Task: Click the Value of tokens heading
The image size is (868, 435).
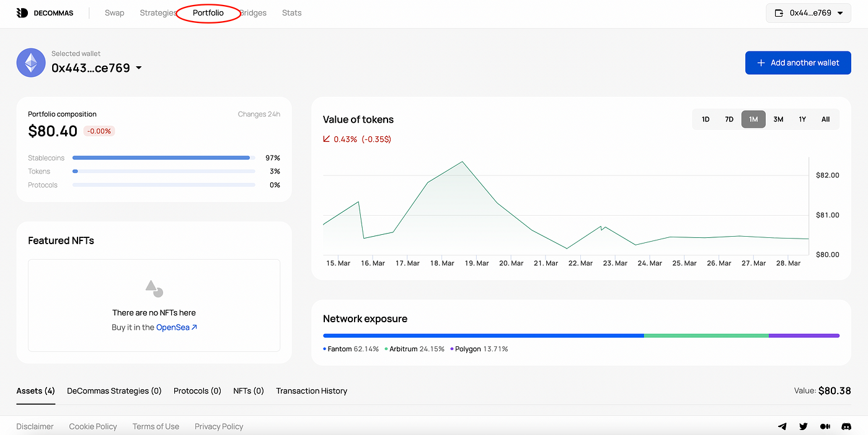Action: point(358,120)
